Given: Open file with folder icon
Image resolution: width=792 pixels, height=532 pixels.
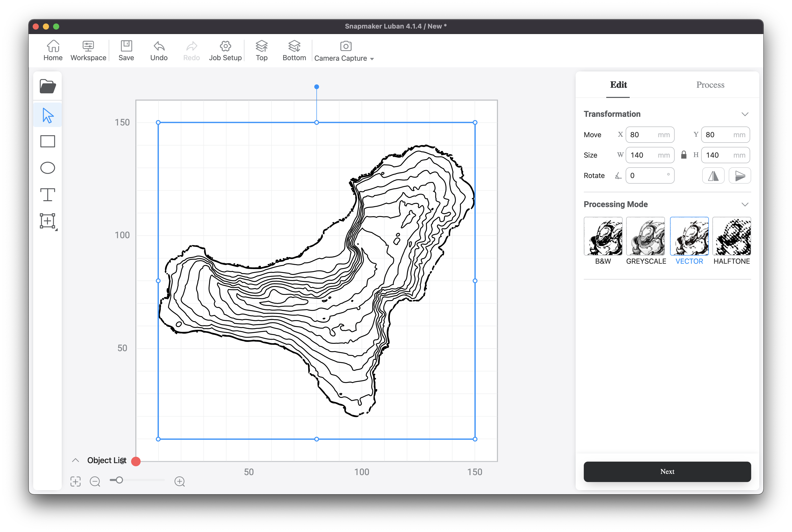Looking at the screenshot, I should point(47,86).
